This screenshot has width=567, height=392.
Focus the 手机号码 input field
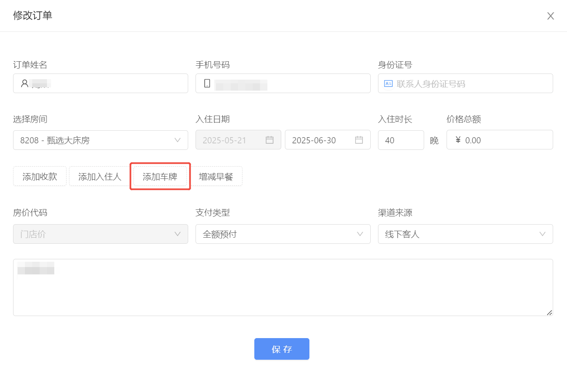point(283,83)
